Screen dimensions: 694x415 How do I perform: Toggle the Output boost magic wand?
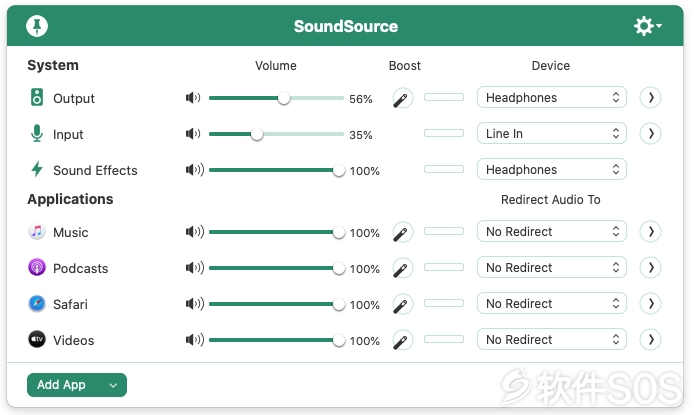click(403, 98)
